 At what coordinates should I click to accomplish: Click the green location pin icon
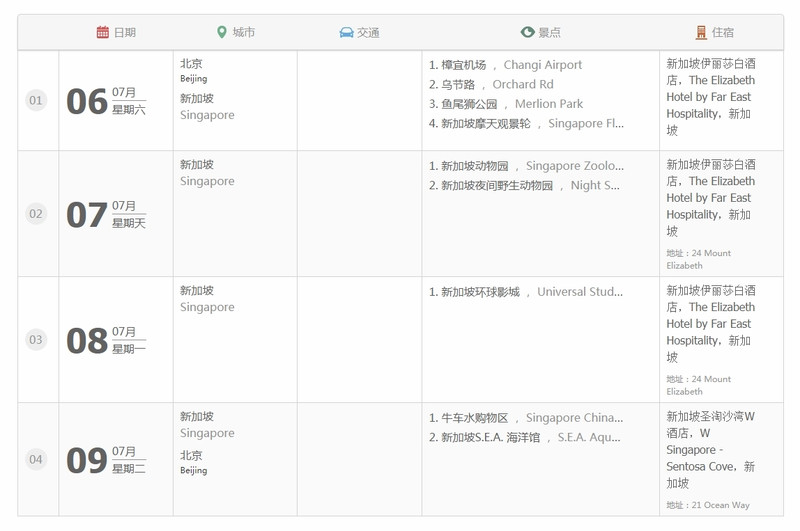(221, 32)
